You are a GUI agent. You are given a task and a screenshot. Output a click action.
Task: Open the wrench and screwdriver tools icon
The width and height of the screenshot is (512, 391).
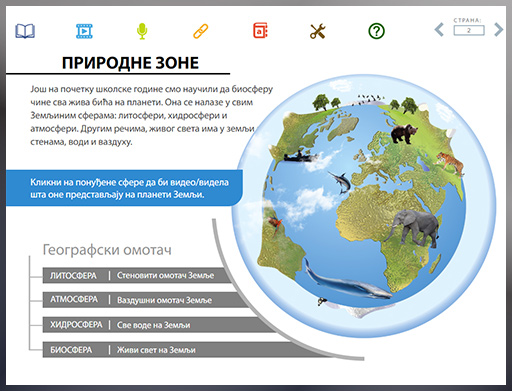pyautogui.click(x=317, y=31)
